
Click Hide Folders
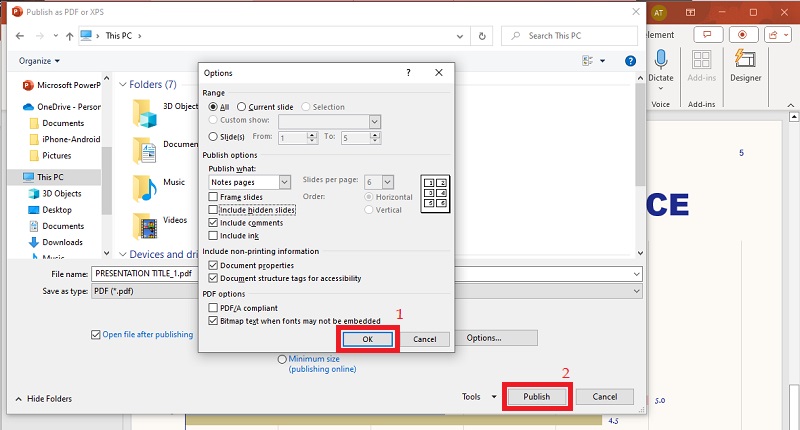[x=44, y=399]
